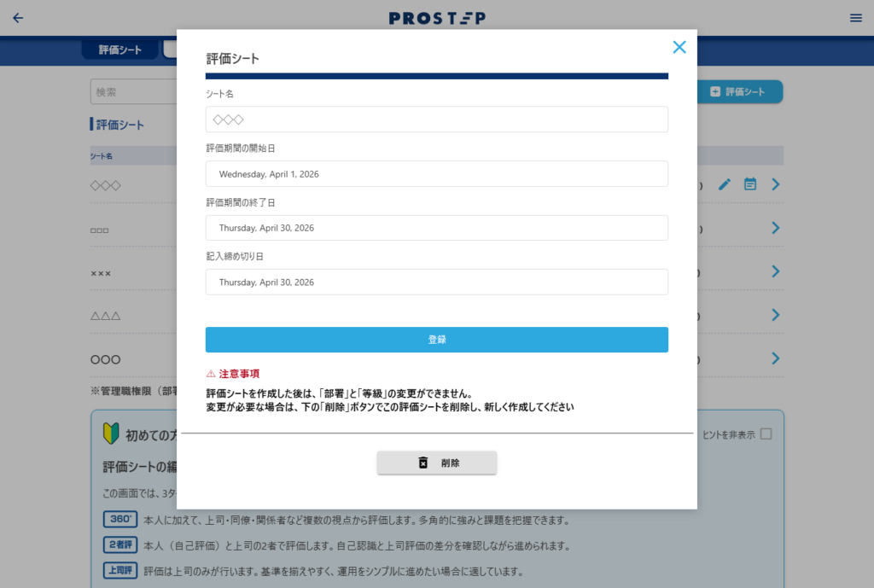Switch to the 評価シート tab
The width and height of the screenshot is (874, 588).
click(119, 49)
